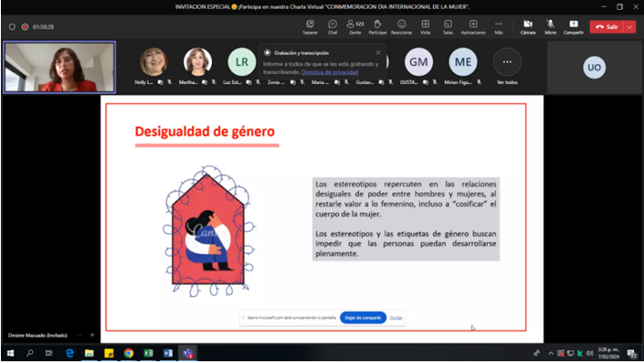Click the shield security icon

click(12, 27)
